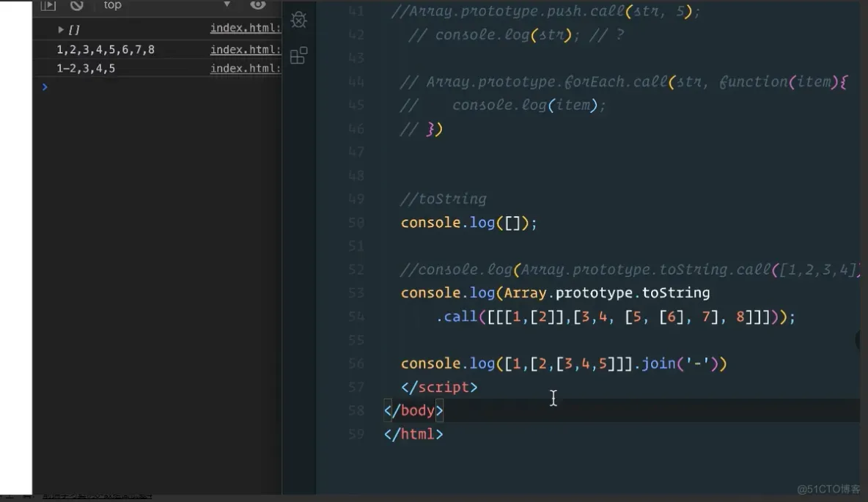Click the closing </script> tag
Screen dimensions: 868x502
point(439,388)
